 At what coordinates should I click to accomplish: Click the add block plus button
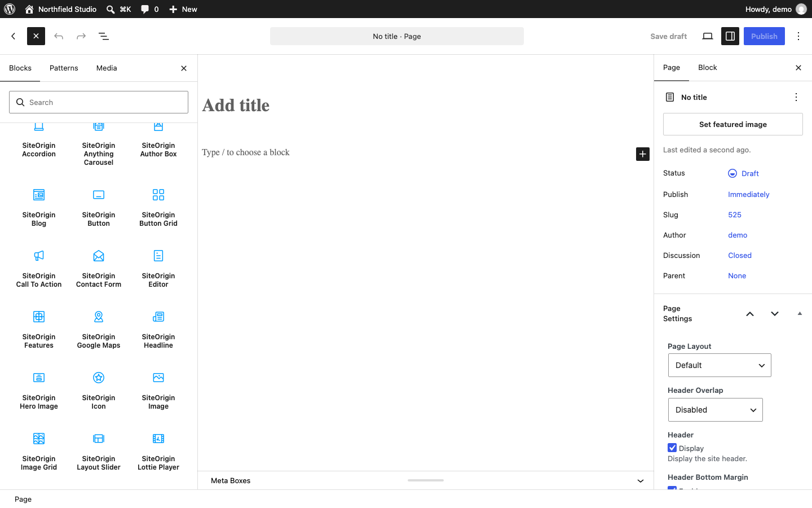[x=643, y=154]
